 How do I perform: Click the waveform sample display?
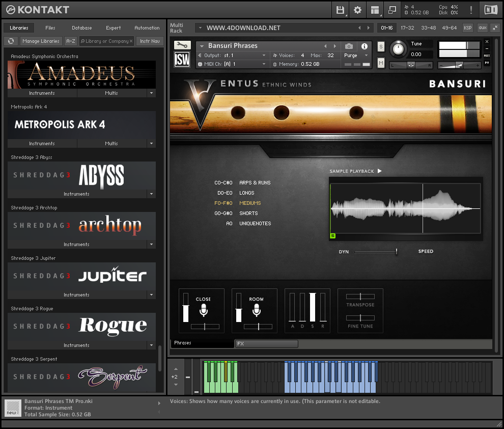405,208
